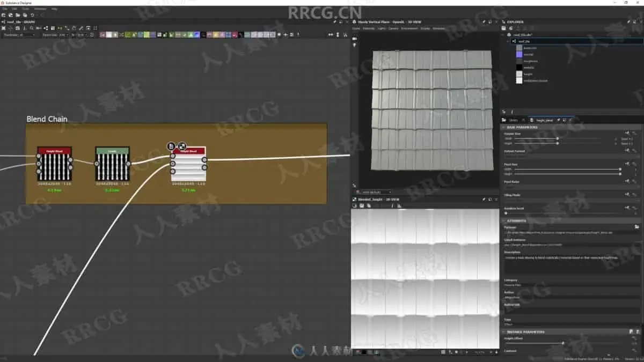
Task: Open the material dropdown below 3D view
Action: [375, 192]
